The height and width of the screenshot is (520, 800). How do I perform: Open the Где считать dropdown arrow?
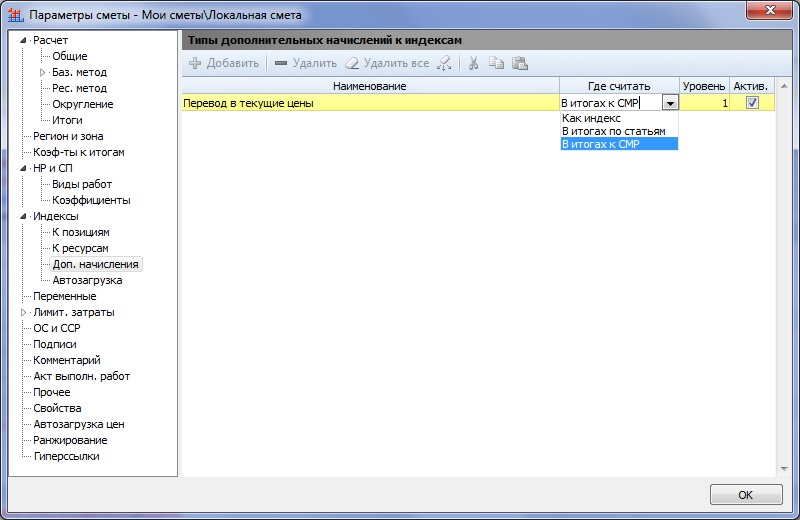coord(670,103)
